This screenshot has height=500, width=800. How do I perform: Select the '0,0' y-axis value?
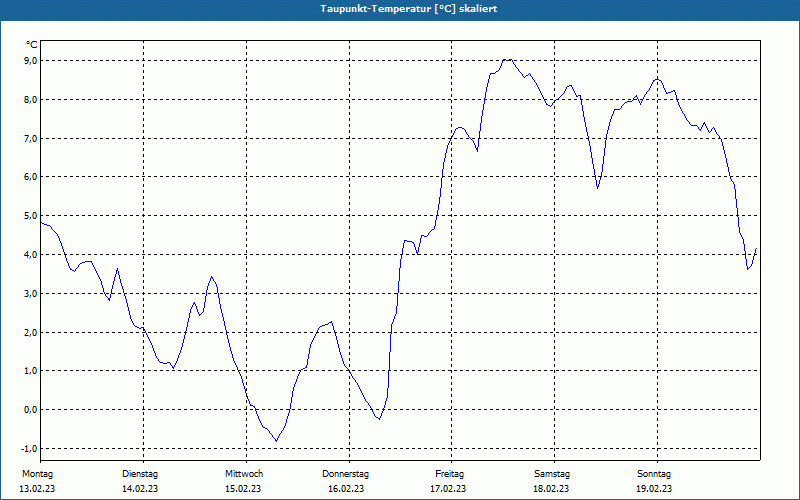pos(31,409)
